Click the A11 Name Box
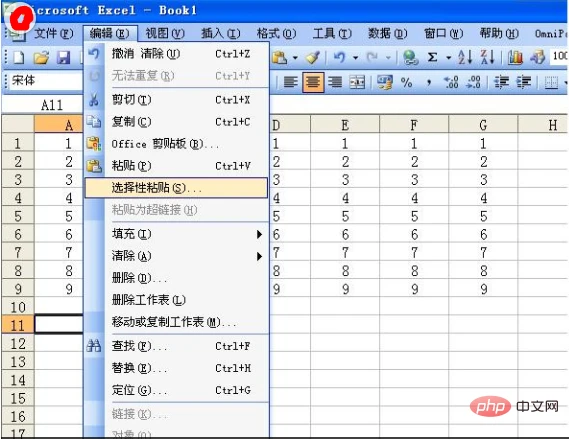Viewport: 569px width, 439px height. 43,105
